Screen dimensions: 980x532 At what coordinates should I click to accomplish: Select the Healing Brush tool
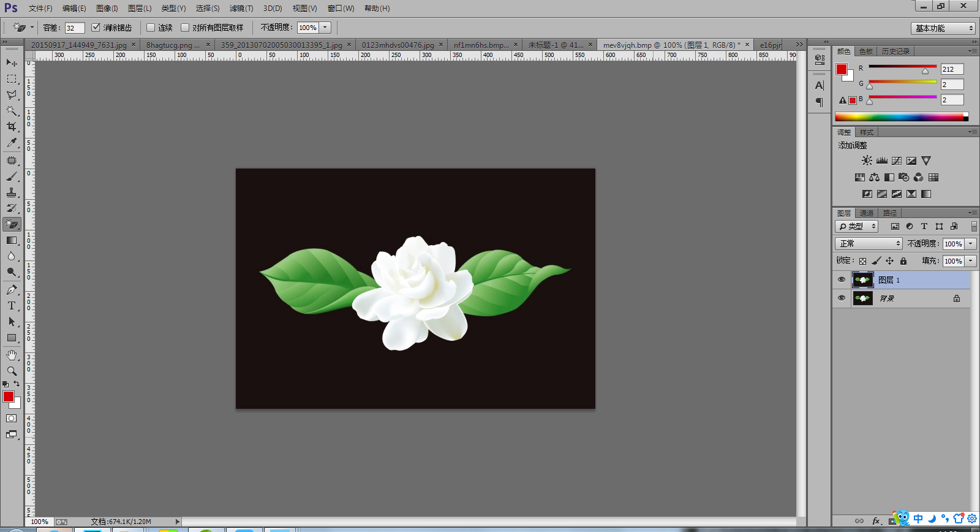(12, 161)
